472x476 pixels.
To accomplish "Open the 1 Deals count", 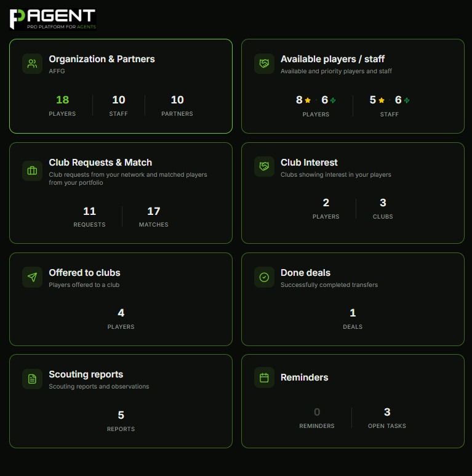I will click(353, 318).
